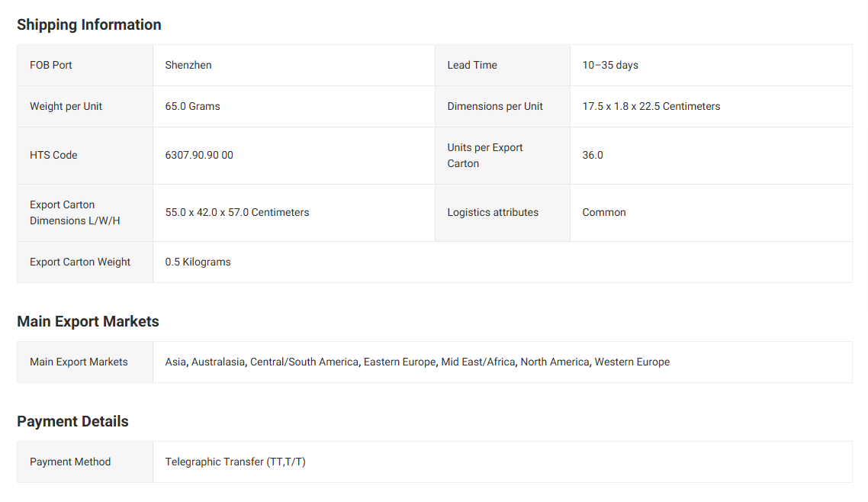Click the Lead Time label
The width and height of the screenshot is (868, 502).
point(472,65)
